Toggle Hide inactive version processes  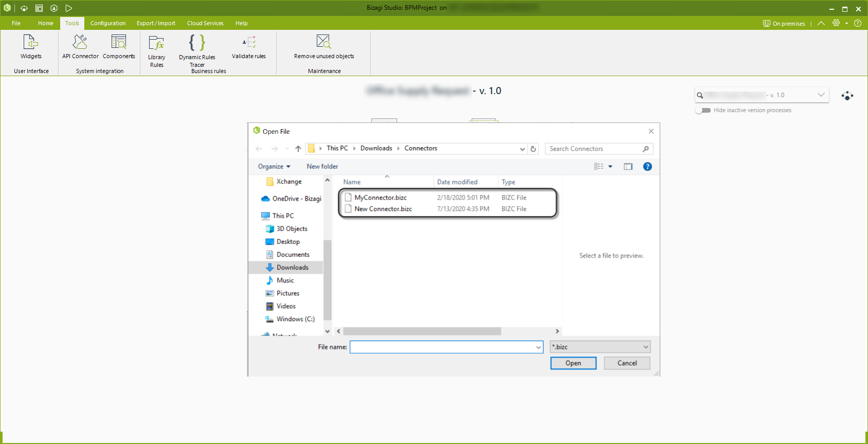[703, 110]
